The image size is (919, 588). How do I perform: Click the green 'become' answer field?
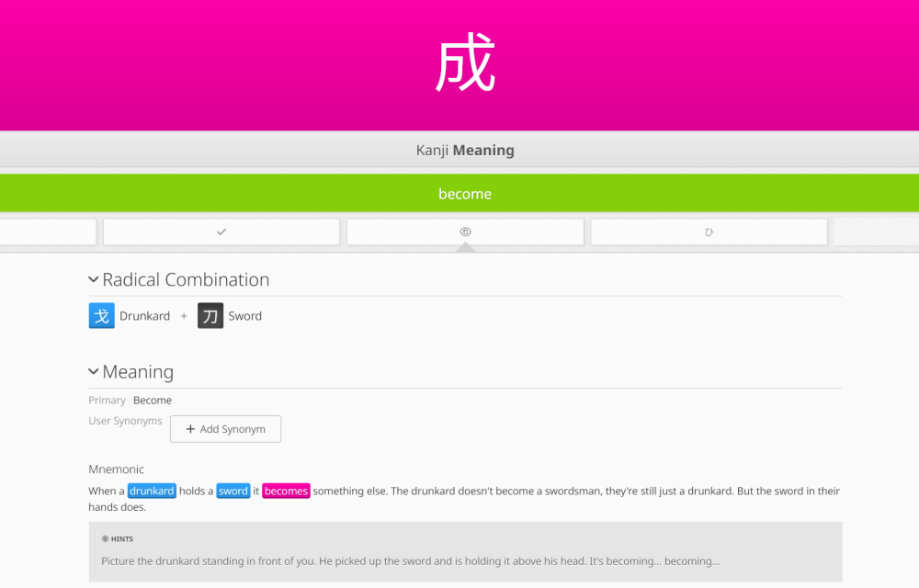coord(465,194)
